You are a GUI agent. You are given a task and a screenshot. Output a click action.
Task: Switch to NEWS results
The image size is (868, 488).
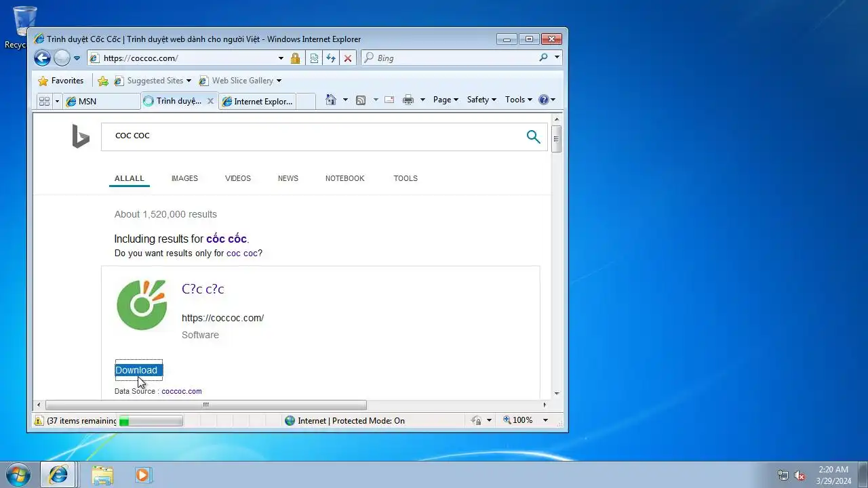pyautogui.click(x=288, y=178)
